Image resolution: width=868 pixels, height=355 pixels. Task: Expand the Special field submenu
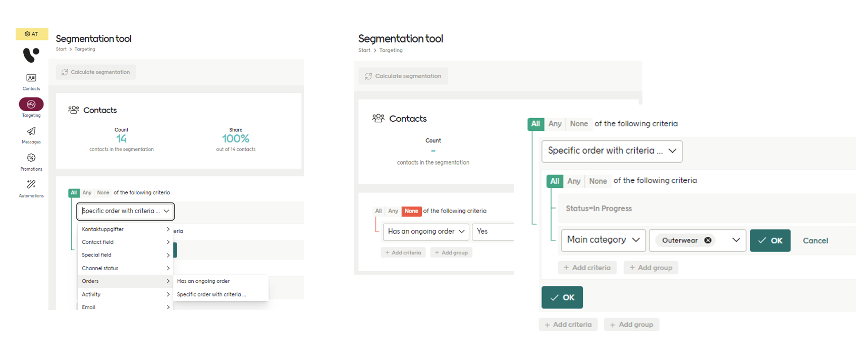coord(125,255)
